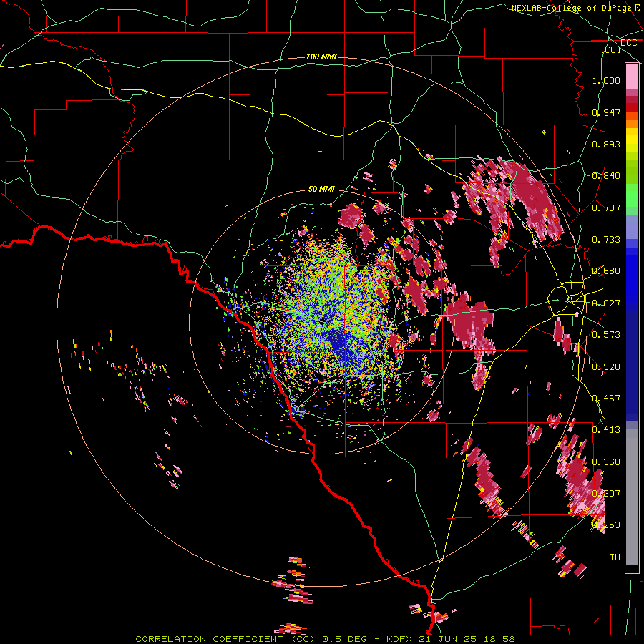Click the 18:58 timestamp
Image resolution: width=644 pixels, height=644 pixels.
[499, 639]
